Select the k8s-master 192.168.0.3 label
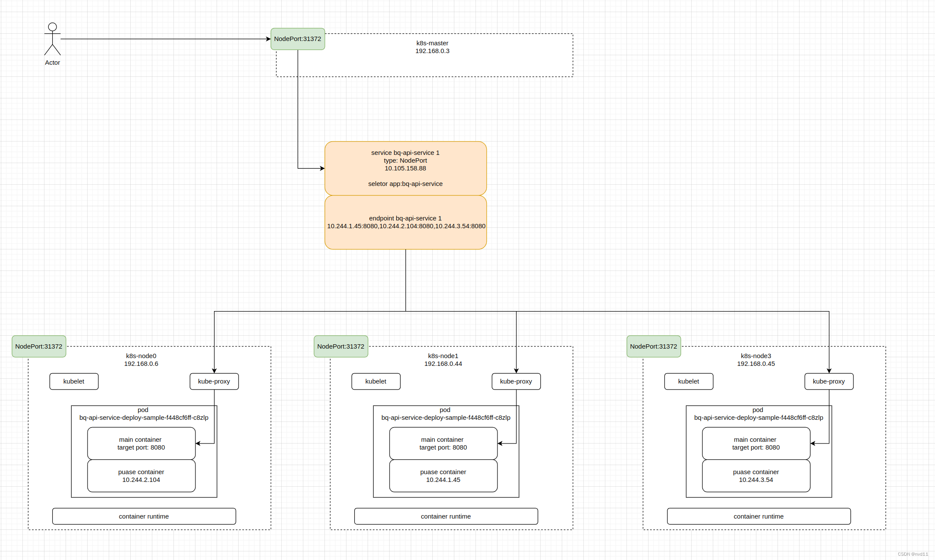Screen dimensions: 935x560 [x=432, y=47]
